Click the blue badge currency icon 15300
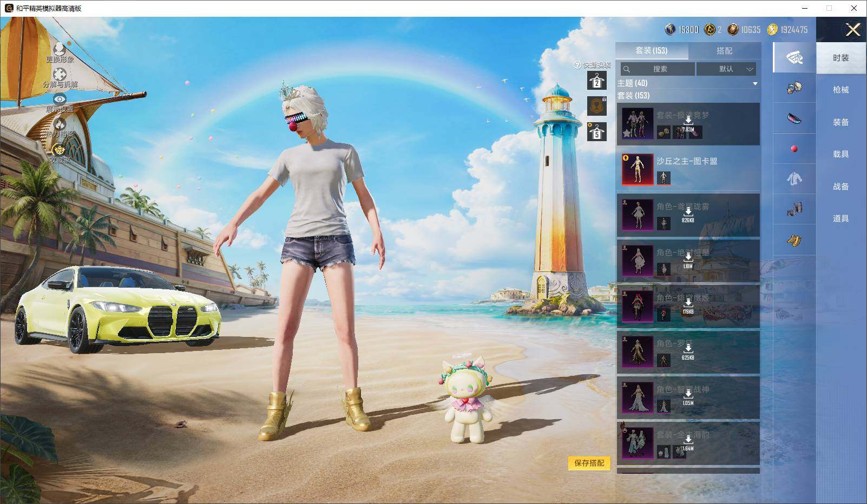This screenshot has height=504, width=867. tap(670, 30)
